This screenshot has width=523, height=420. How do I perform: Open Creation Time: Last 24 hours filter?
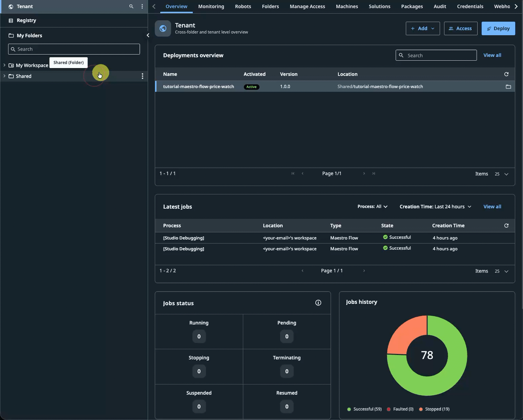pos(436,207)
